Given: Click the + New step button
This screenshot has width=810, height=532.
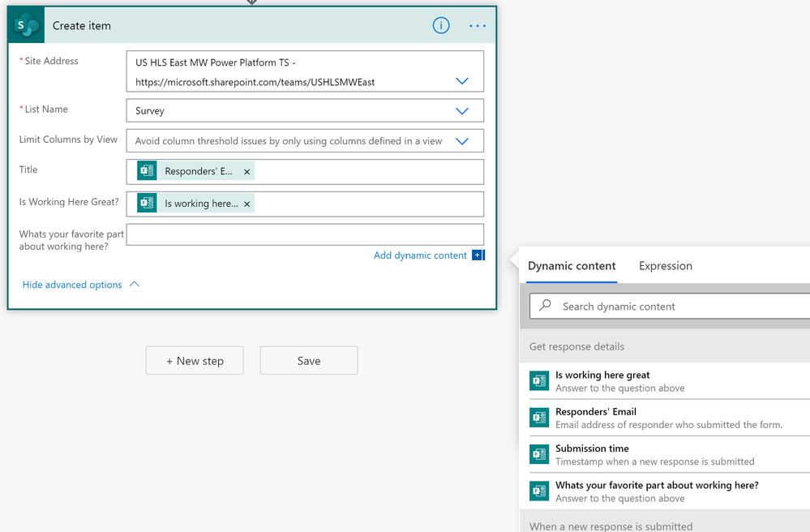Looking at the screenshot, I should click(x=195, y=361).
